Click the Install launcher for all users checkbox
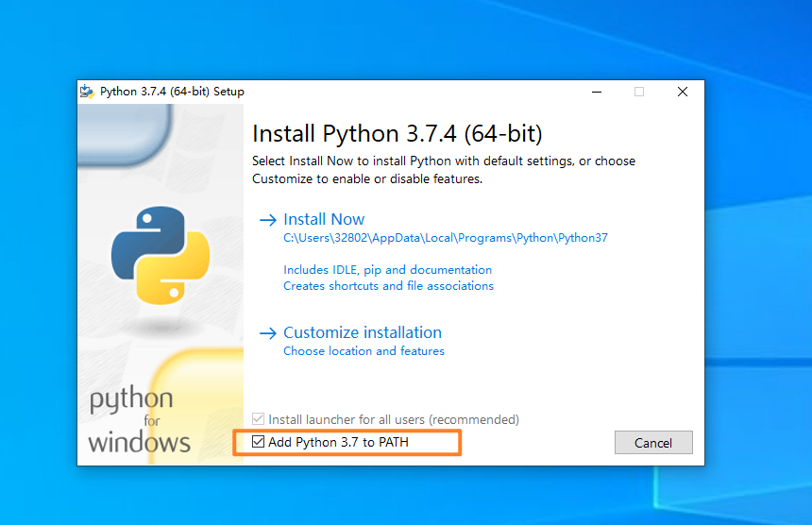The width and height of the screenshot is (812, 525). click(259, 419)
